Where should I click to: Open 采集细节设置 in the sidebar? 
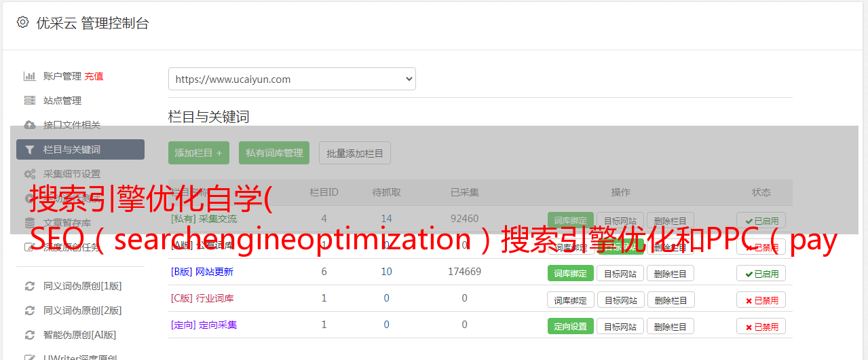(72, 174)
